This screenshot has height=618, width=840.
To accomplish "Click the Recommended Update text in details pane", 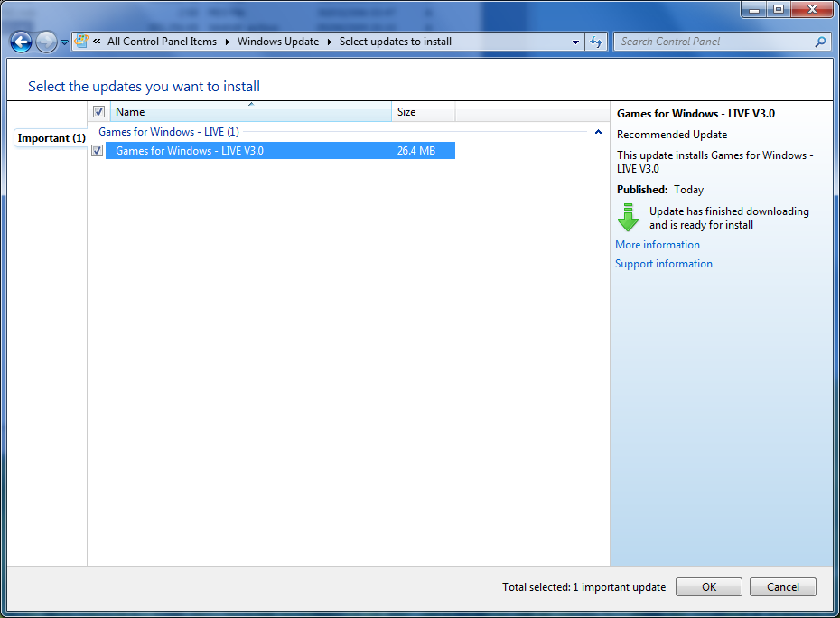I will point(672,135).
